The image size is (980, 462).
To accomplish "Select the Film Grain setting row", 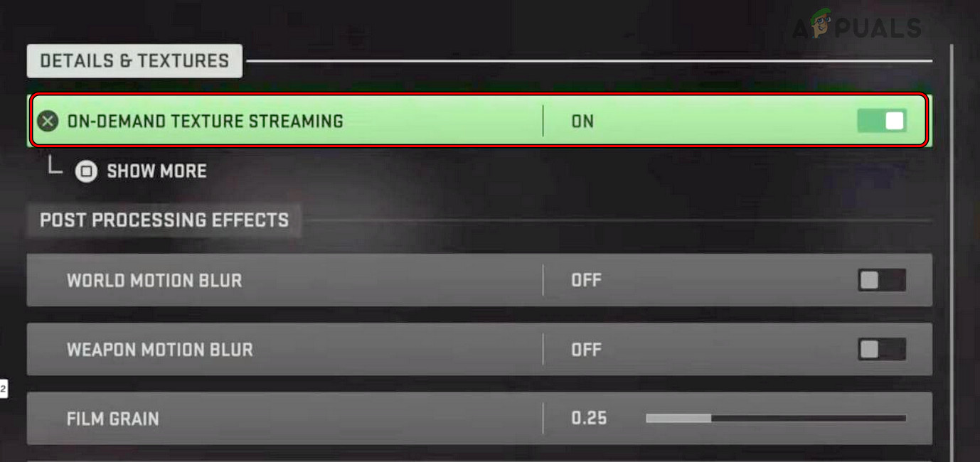I will click(284, 419).
